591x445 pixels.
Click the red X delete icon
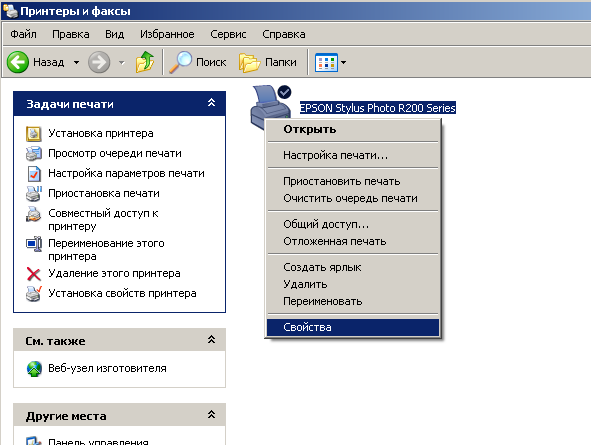pos(34,274)
